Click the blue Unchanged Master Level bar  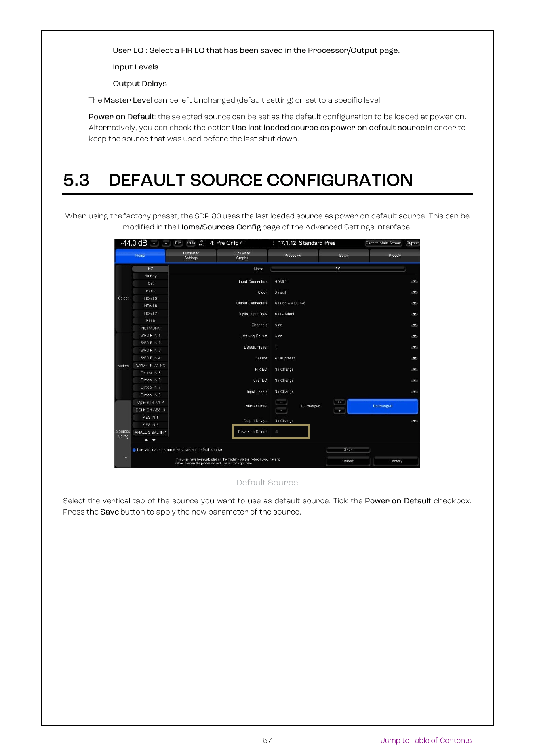point(382,406)
